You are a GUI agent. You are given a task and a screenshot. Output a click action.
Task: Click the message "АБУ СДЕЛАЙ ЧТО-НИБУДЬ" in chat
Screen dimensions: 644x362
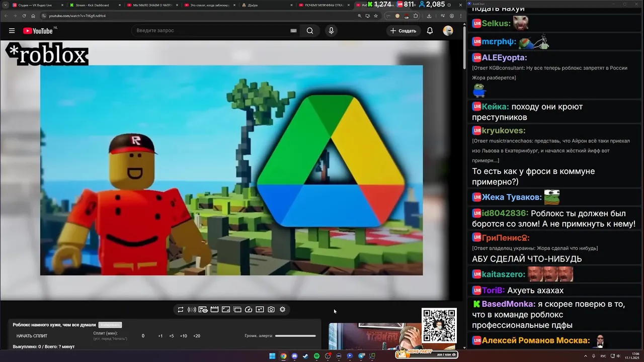(527, 259)
